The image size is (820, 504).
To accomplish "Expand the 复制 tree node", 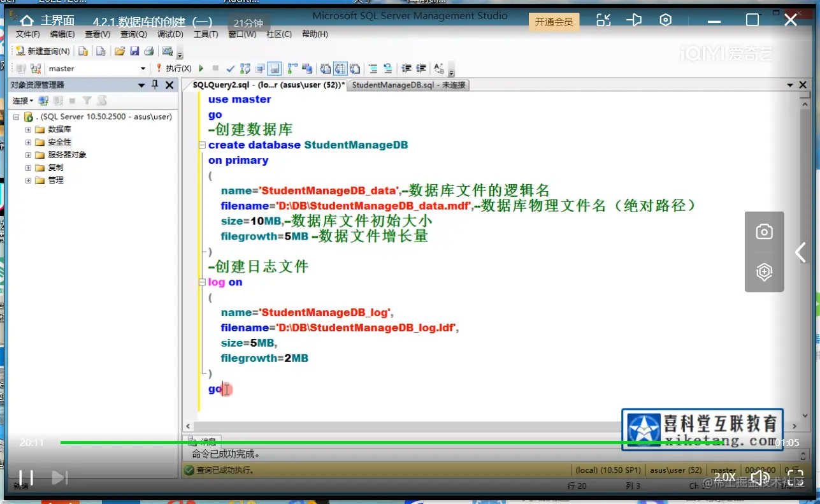I will tap(28, 168).
